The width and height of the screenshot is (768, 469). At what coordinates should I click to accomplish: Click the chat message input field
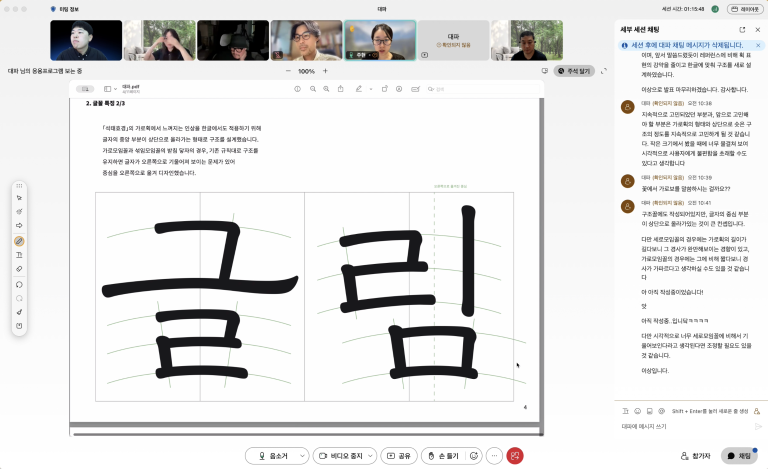click(x=685, y=426)
